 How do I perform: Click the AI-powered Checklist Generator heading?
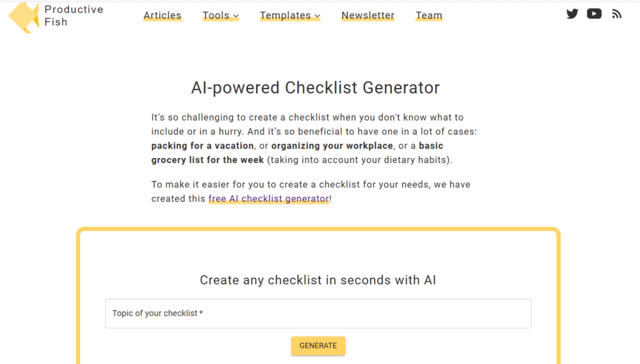pyautogui.click(x=316, y=87)
